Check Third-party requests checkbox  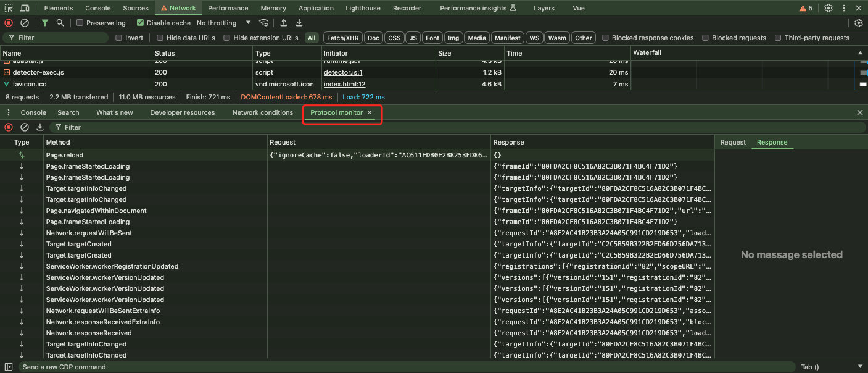(x=779, y=38)
